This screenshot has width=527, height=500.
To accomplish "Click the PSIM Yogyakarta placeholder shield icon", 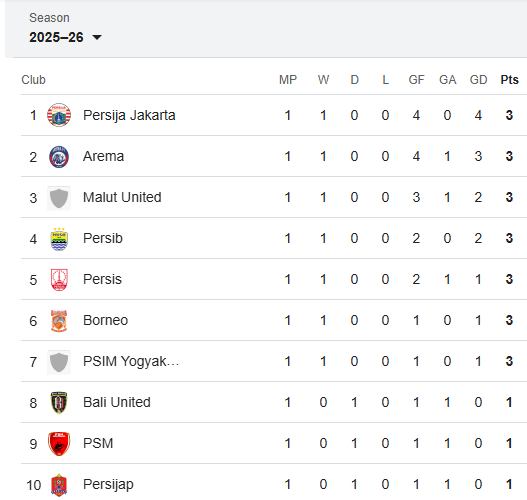I will tap(59, 362).
